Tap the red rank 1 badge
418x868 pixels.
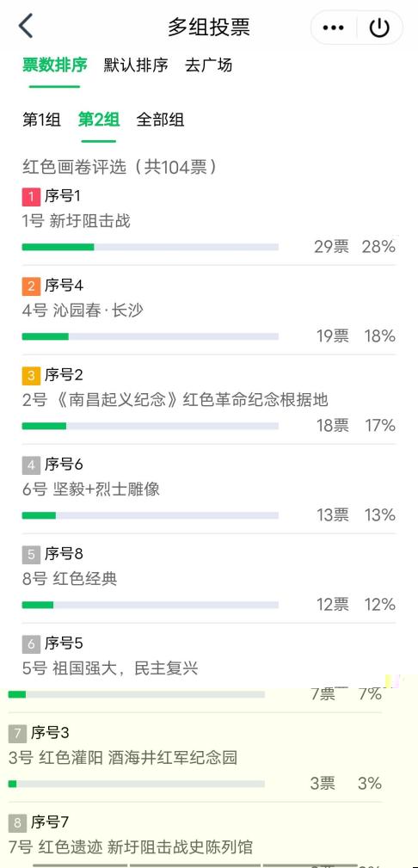[31, 196]
